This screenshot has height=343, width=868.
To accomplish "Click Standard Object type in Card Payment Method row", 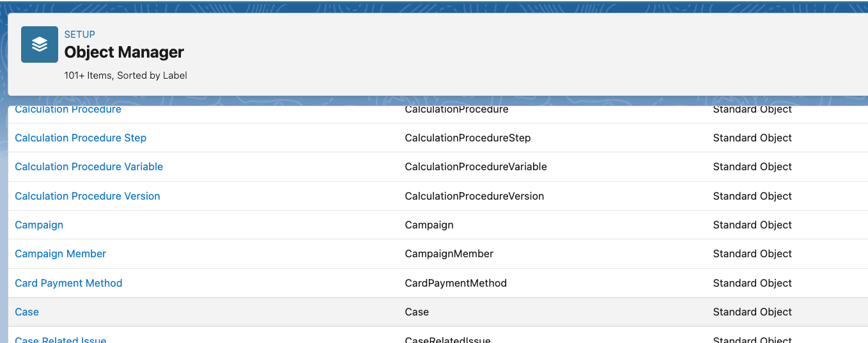I will click(x=752, y=283).
